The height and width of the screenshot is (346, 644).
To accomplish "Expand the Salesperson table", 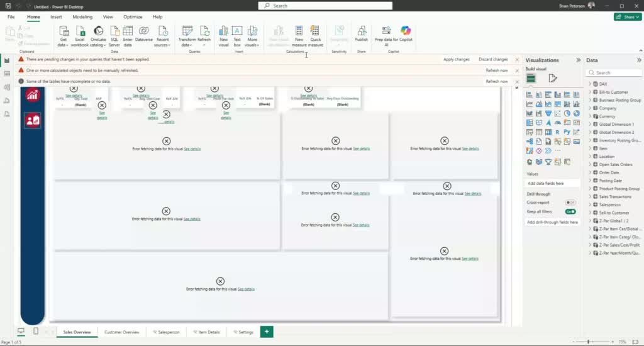I will (590, 204).
